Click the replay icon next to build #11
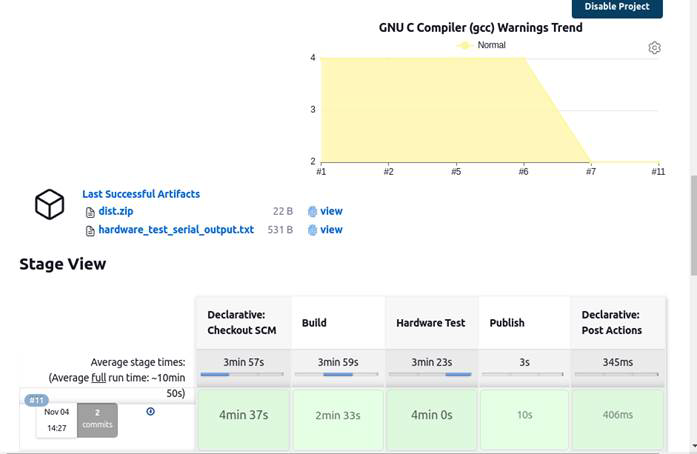Screen dimensions: 697x454 click(x=150, y=411)
